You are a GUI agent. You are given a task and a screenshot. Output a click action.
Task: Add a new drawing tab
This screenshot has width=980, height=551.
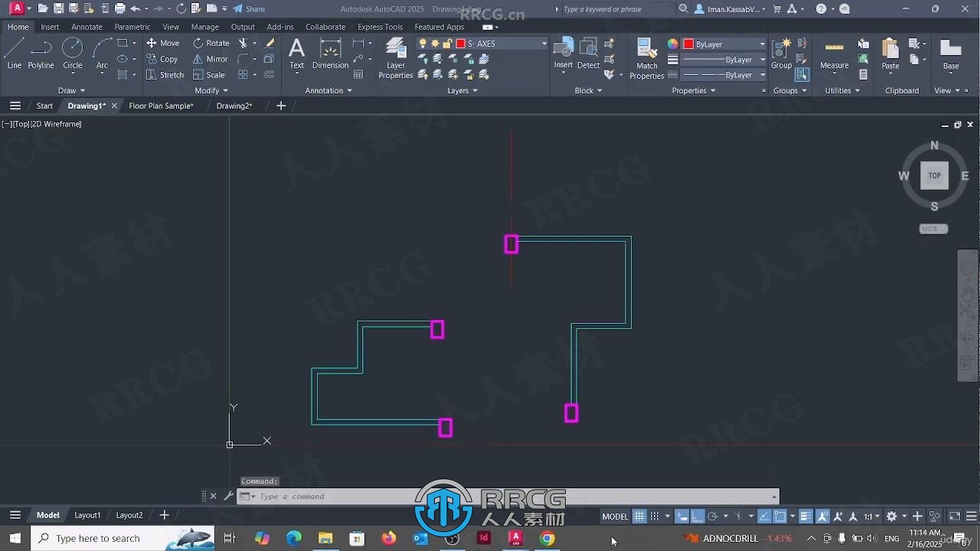click(x=281, y=106)
